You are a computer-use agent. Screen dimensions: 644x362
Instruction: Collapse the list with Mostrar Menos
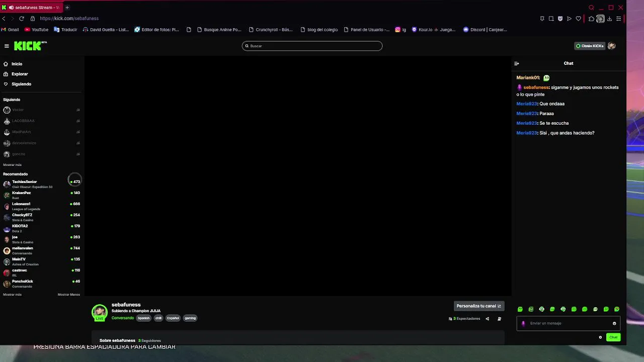point(69,295)
